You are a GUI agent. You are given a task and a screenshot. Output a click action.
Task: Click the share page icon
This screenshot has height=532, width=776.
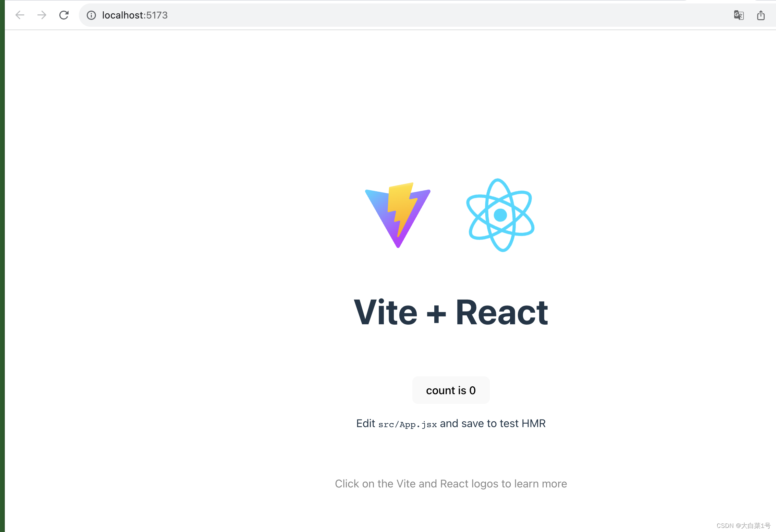[761, 15]
